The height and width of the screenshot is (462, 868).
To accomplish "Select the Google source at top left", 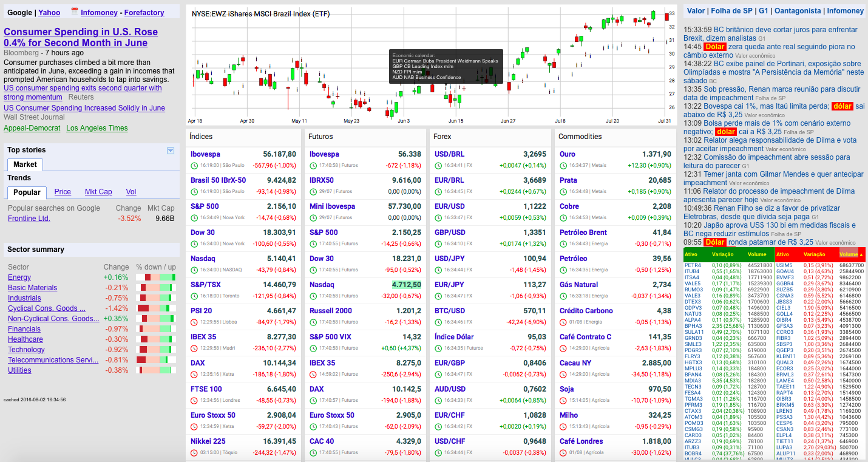I will coord(20,12).
